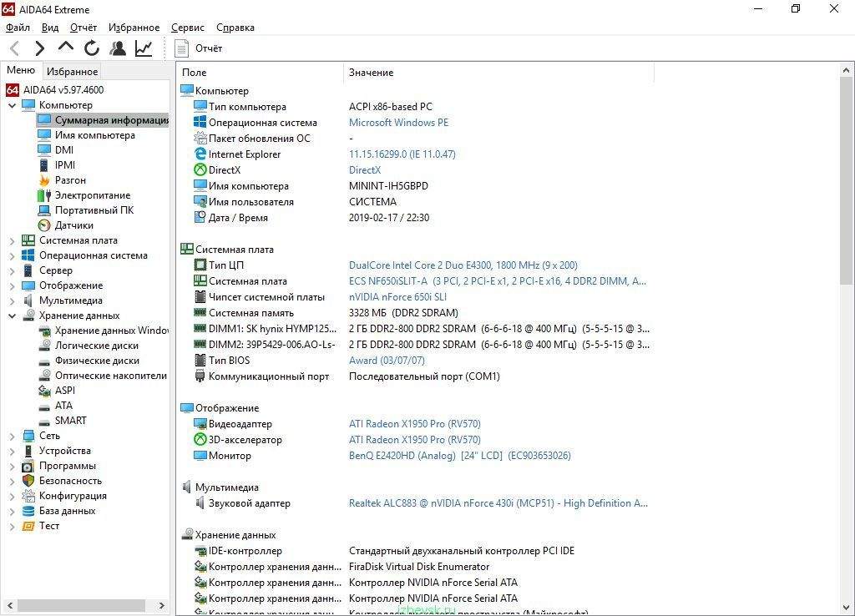This screenshot has width=855, height=616.
Task: Click the Безопасность shield icon
Action: [x=28, y=481]
